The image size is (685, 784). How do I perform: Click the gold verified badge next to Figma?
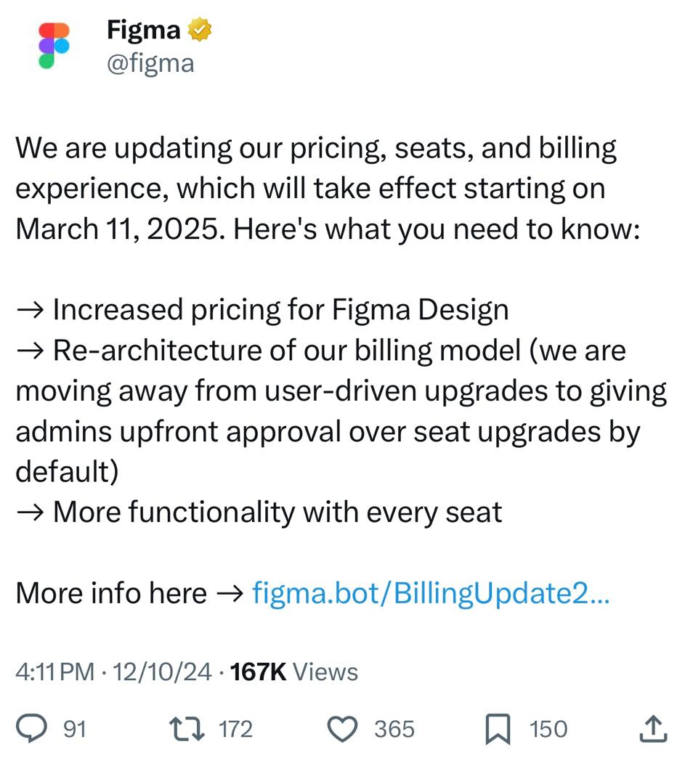201,29
